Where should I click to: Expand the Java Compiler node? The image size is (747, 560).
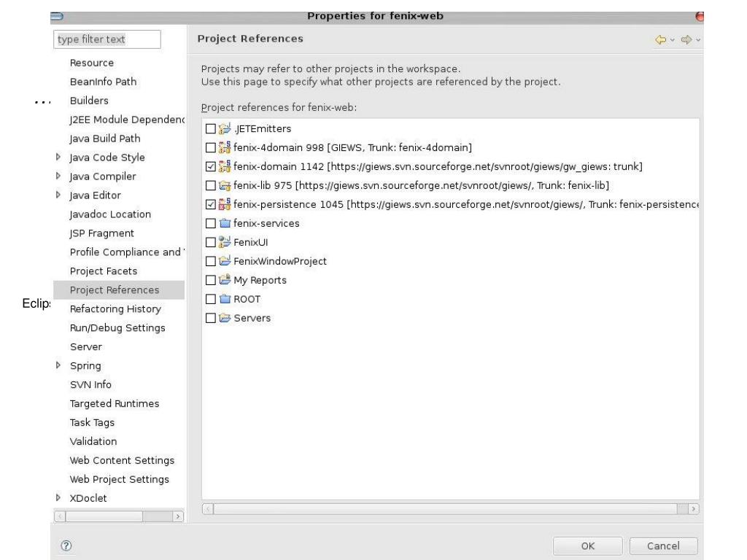pyautogui.click(x=58, y=176)
